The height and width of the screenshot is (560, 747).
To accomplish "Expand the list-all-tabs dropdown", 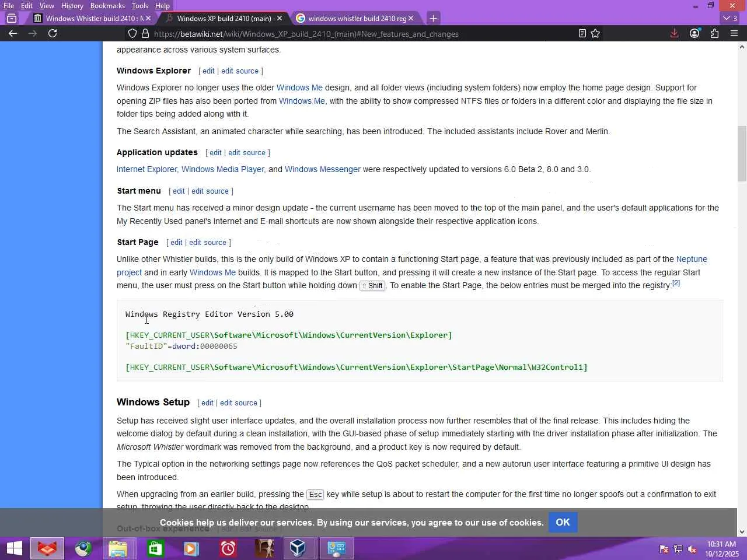I will pyautogui.click(x=730, y=18).
